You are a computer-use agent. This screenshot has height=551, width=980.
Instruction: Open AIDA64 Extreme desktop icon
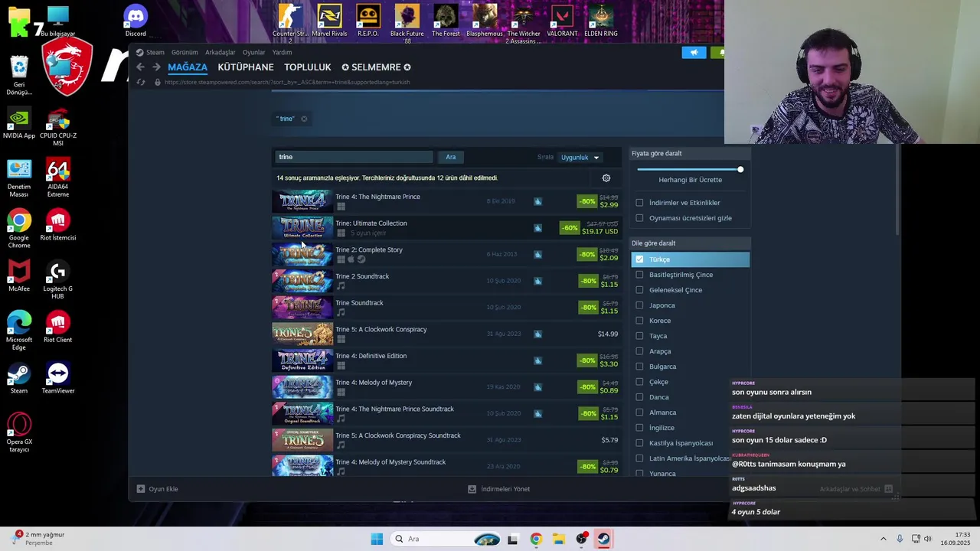(x=58, y=178)
